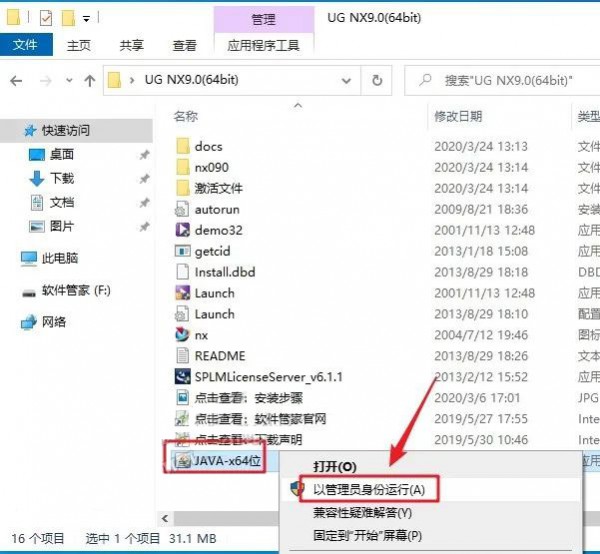
Task: Select 快速访问 in navigation pane
Action: [x=66, y=130]
